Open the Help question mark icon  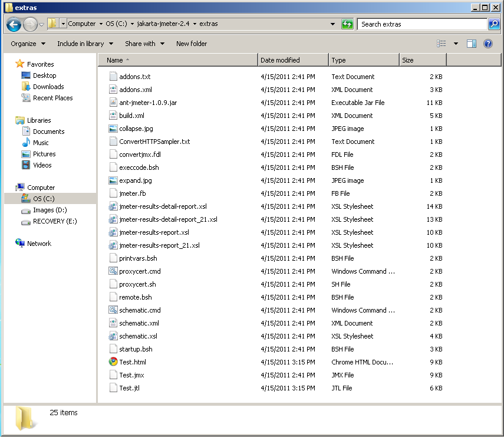(x=488, y=44)
